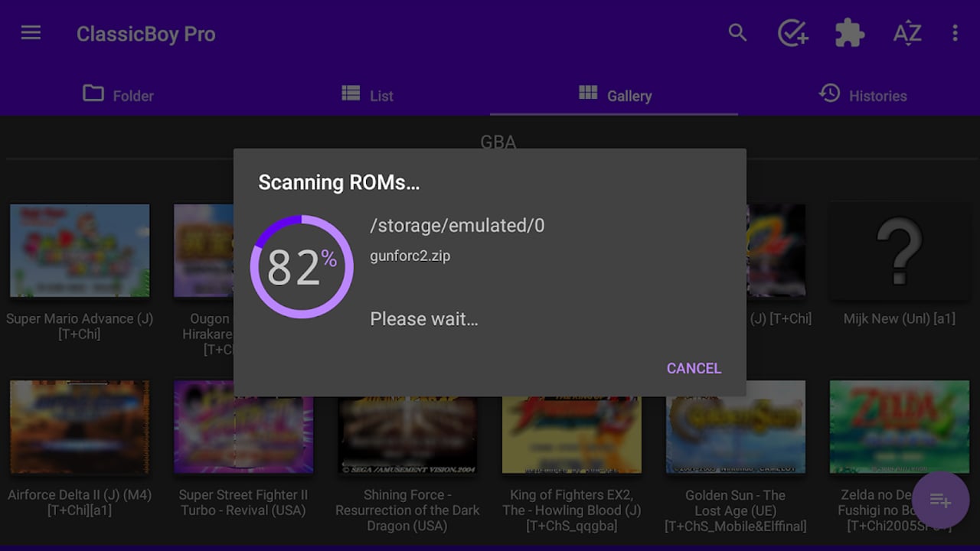Click the Scanning ROMs dialog title
Screen dimensions: 980x551
pos(338,182)
